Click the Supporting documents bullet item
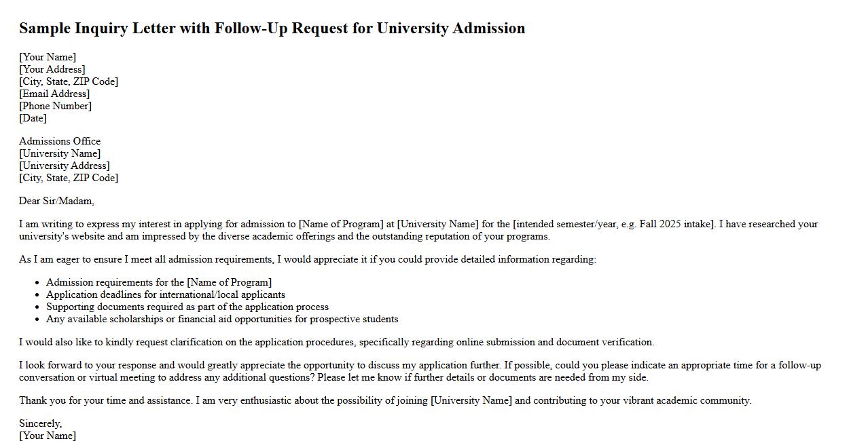The width and height of the screenshot is (868, 441). pos(187,307)
